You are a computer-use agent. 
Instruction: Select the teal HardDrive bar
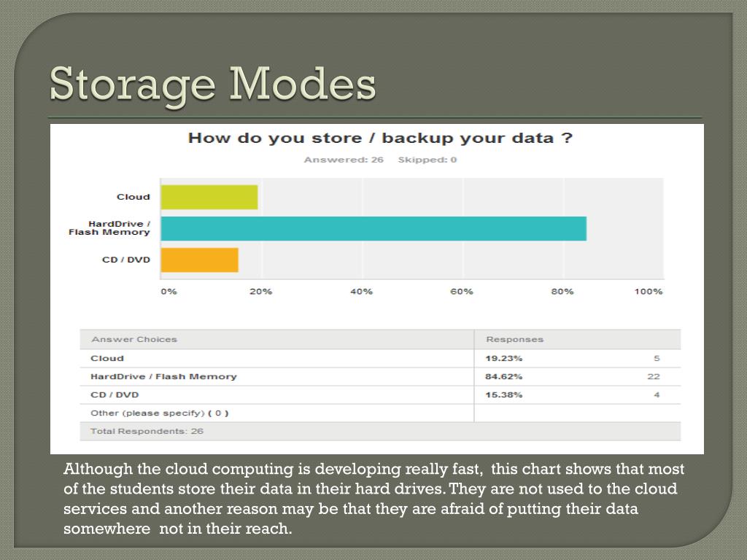coord(373,228)
